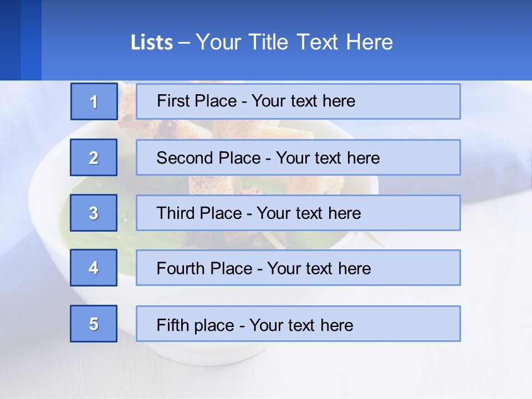Select the number 1 box

pos(94,101)
